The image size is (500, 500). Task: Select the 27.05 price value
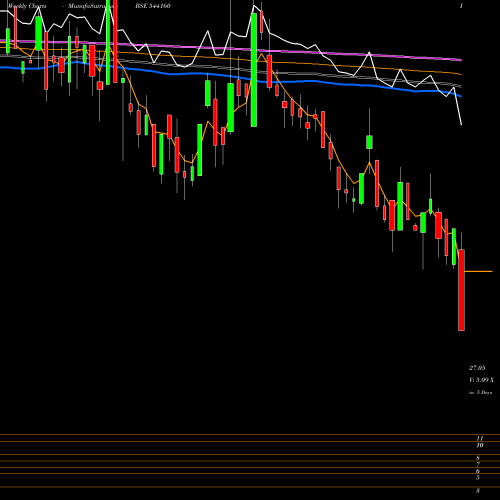[x=477, y=368]
